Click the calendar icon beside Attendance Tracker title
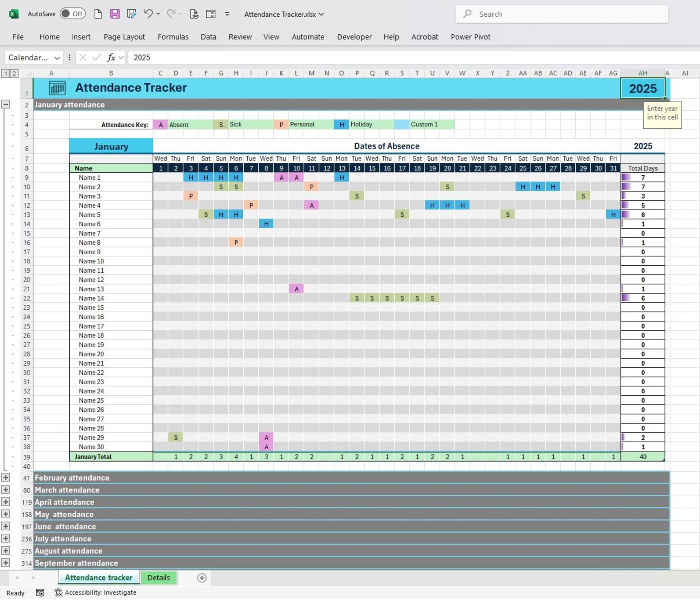This screenshot has height=600, width=700. coord(57,88)
